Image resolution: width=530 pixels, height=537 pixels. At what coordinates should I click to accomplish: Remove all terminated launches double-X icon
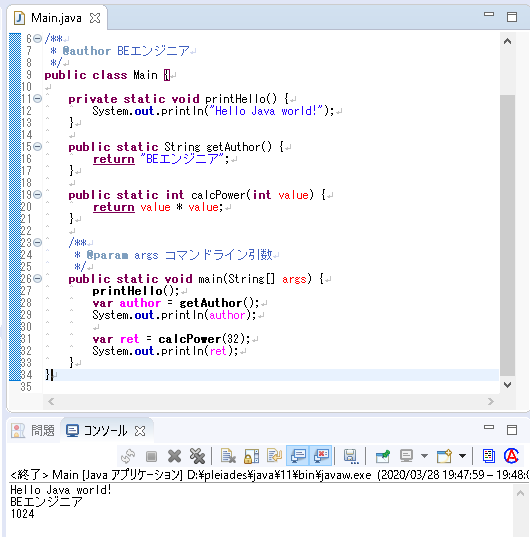[x=197, y=456]
